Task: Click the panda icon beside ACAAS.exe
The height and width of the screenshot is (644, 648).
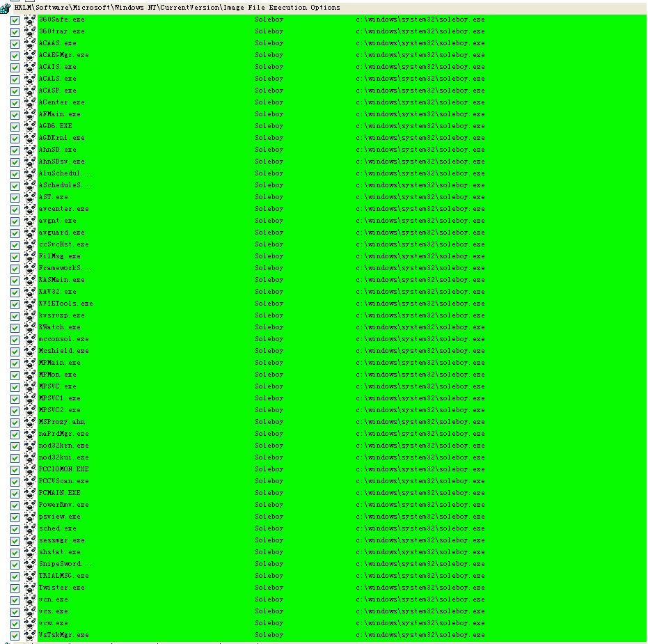Action: 30,43
